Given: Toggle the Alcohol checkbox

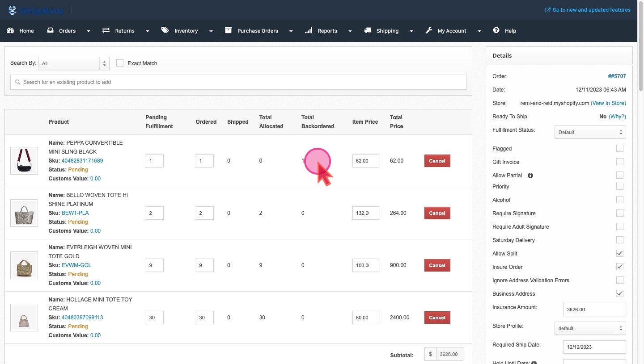Looking at the screenshot, I should pos(620,200).
